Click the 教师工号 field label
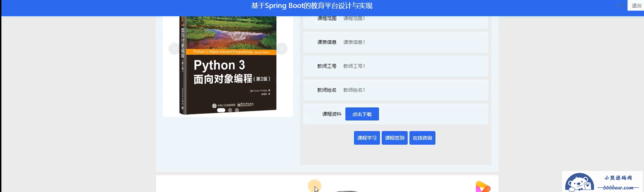644x192 pixels. click(x=327, y=66)
